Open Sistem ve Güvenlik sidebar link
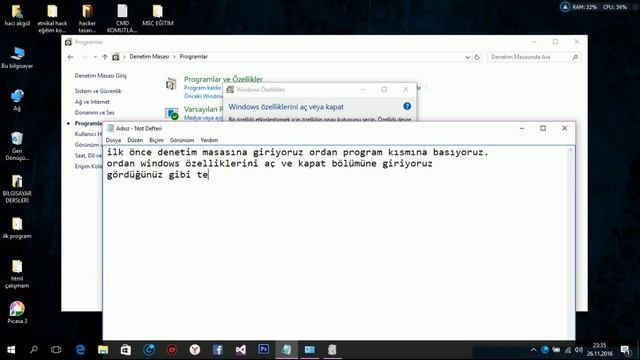 (x=98, y=91)
